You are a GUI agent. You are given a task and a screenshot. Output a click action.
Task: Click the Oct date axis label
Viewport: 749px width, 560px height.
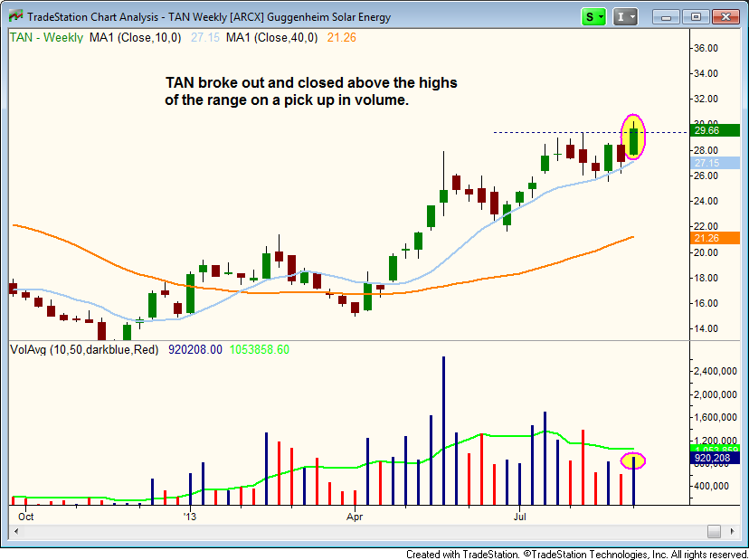click(x=26, y=517)
